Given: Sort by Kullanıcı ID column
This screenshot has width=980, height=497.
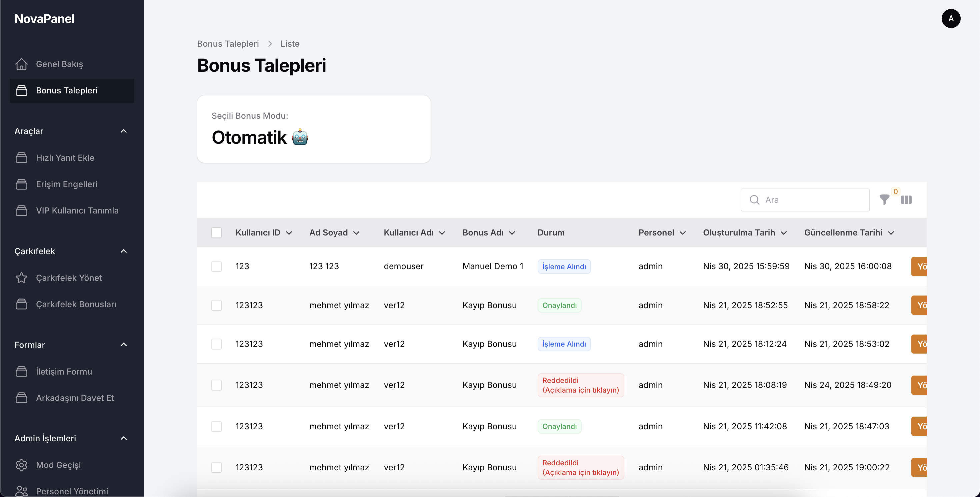Looking at the screenshot, I should tap(264, 232).
